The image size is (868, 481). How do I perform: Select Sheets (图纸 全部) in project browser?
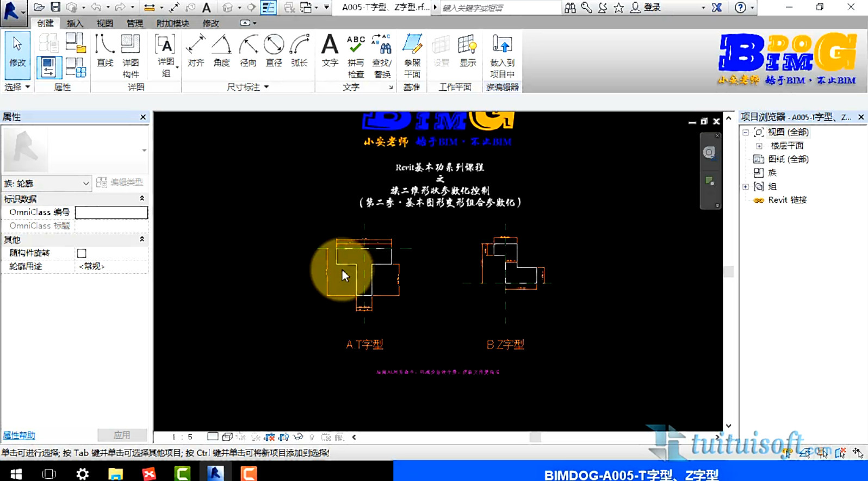coord(788,159)
